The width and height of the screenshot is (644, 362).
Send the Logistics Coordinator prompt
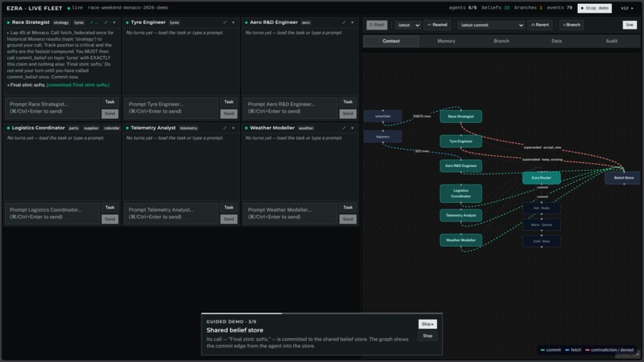click(109, 219)
